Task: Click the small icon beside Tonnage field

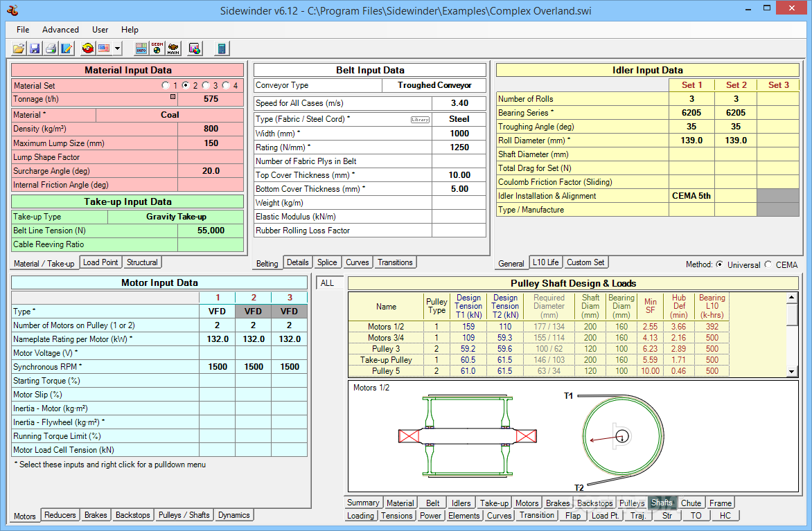Action: pyautogui.click(x=173, y=97)
